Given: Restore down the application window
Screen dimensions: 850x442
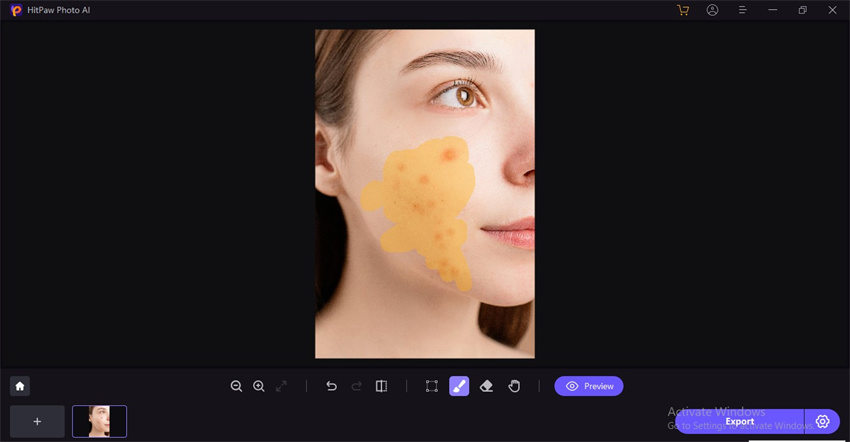Looking at the screenshot, I should click(x=802, y=10).
